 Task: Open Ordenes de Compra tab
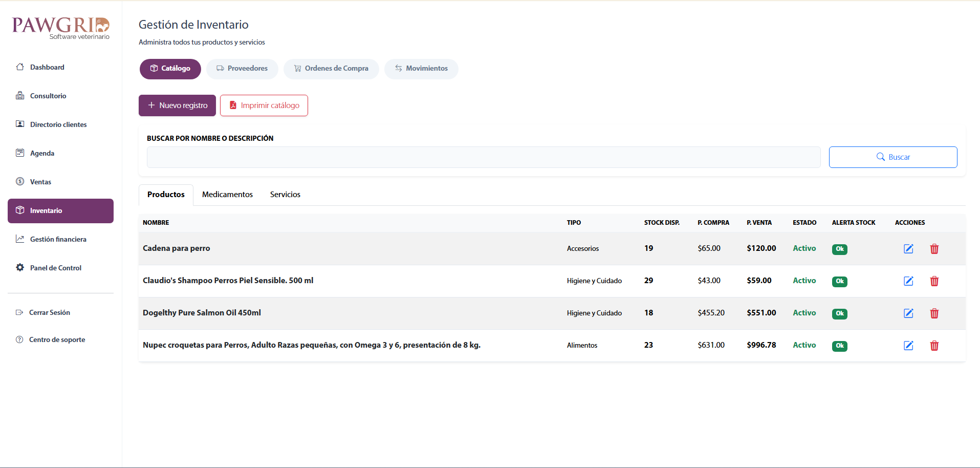pyautogui.click(x=331, y=69)
